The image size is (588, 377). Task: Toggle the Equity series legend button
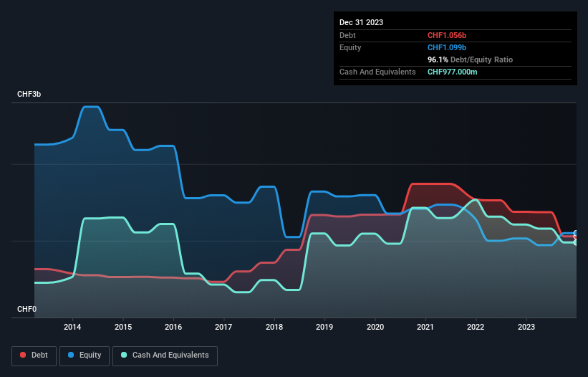(x=85, y=355)
